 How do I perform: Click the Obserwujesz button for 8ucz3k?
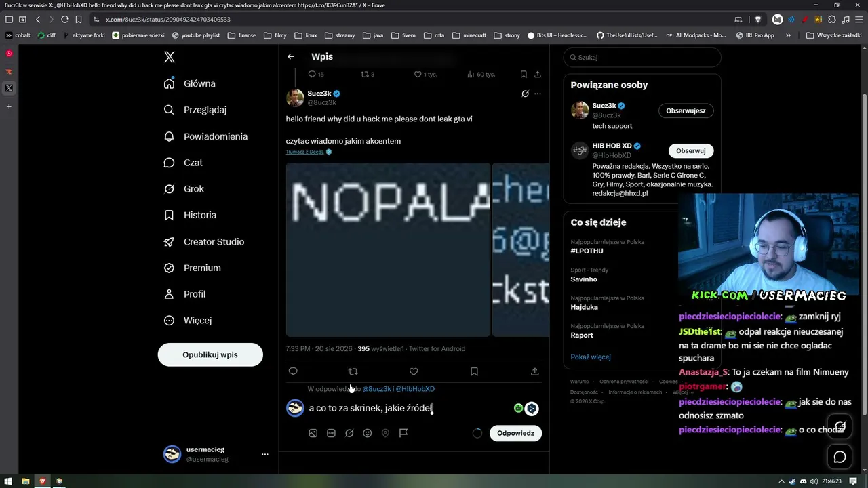[x=686, y=110]
